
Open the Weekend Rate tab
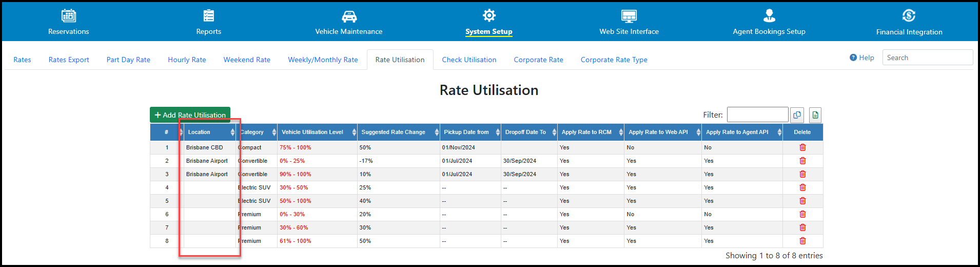point(247,60)
